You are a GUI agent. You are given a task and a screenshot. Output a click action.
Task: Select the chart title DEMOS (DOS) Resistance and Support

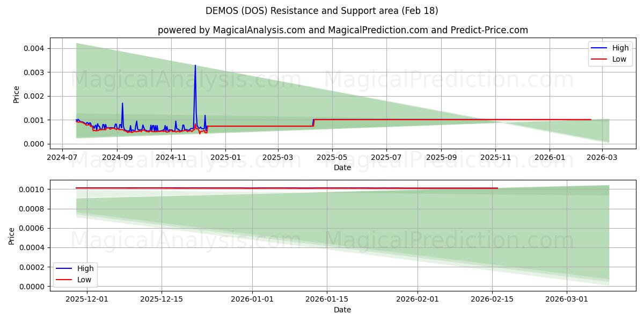point(321,10)
